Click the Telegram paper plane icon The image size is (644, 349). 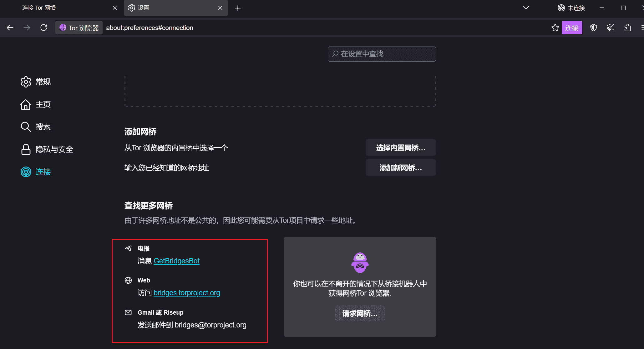[x=128, y=248]
